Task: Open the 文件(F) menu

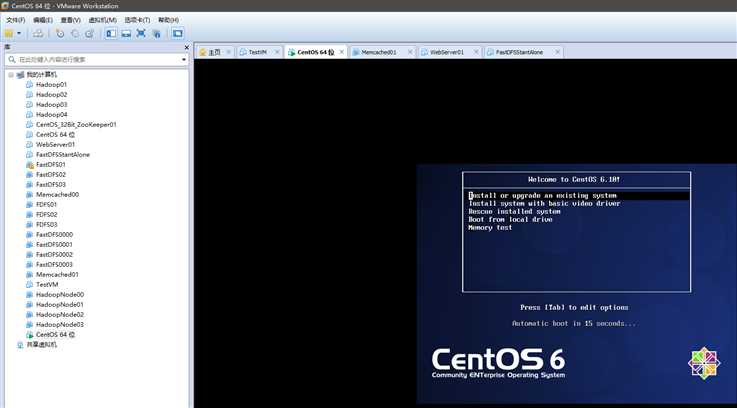Action: coord(16,20)
